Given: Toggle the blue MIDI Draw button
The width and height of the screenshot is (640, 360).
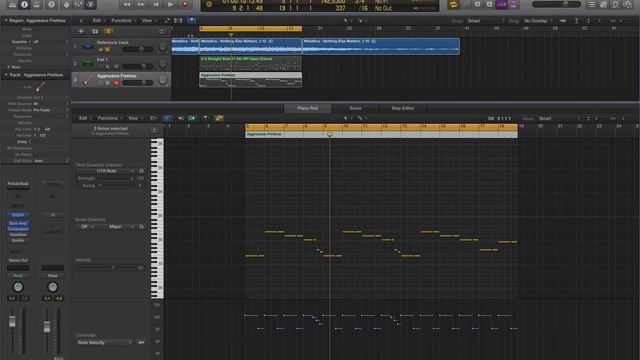Looking at the screenshot, I should point(167,118).
